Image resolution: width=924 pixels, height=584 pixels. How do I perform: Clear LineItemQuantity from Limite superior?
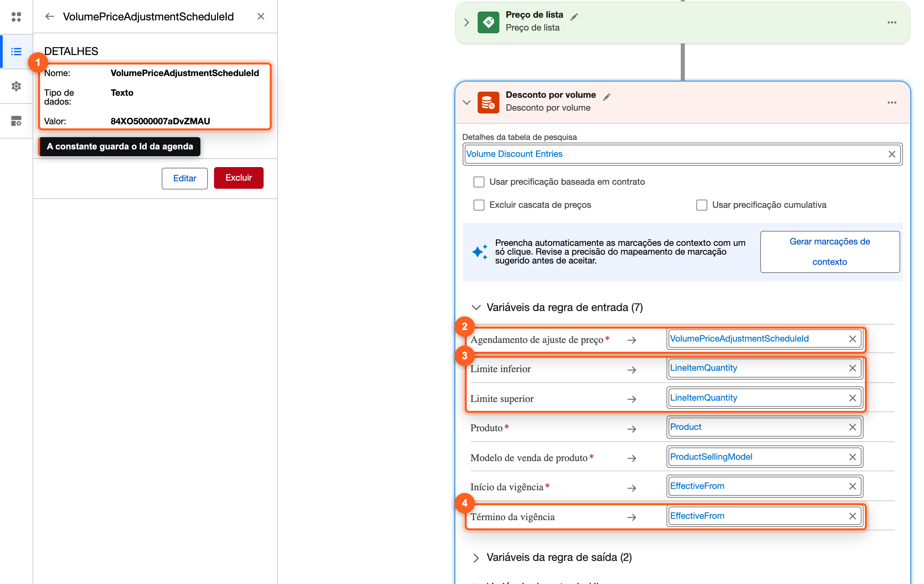(x=853, y=398)
